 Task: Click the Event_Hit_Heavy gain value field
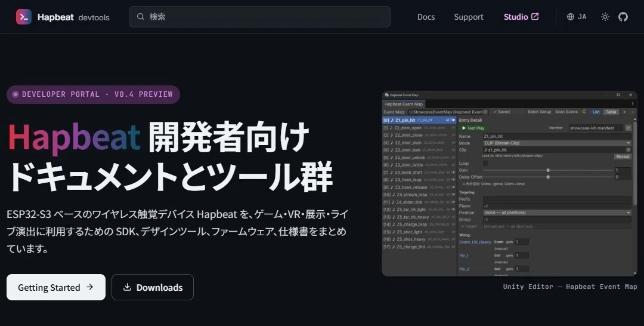(x=522, y=242)
